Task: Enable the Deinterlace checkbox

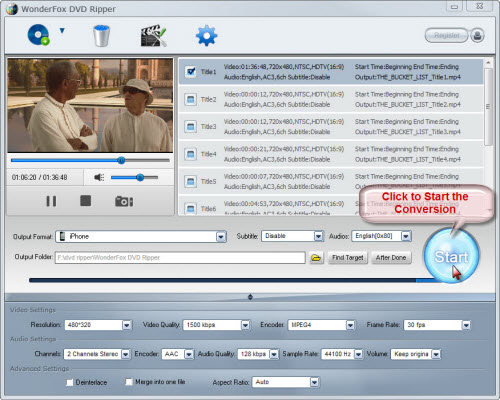Action: click(70, 382)
